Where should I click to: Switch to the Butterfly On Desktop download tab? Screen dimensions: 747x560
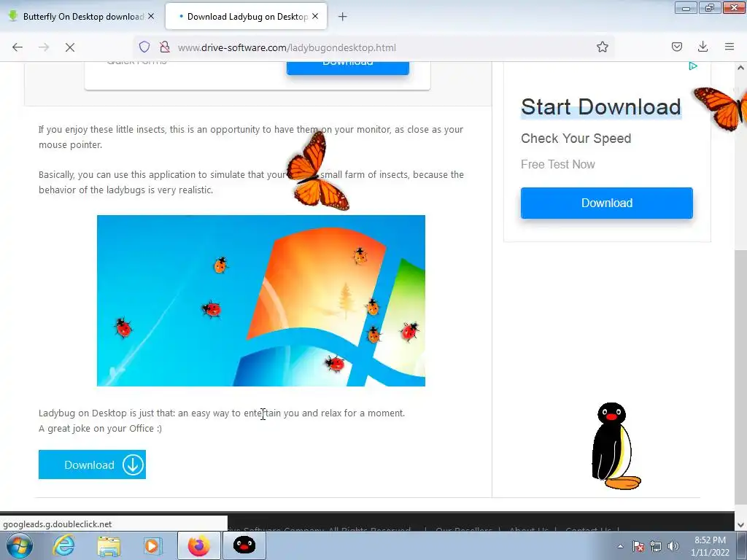[x=82, y=16]
